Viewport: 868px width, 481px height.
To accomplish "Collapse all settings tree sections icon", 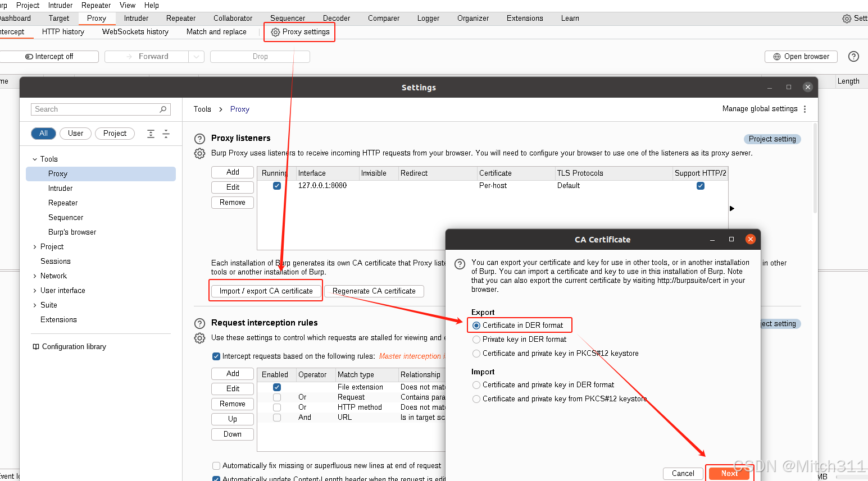I will click(x=166, y=134).
